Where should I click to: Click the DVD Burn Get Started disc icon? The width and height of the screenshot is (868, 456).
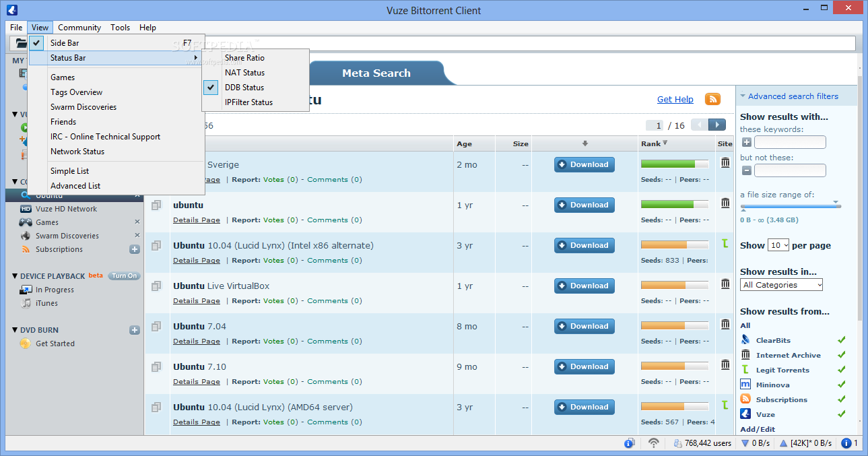(x=26, y=344)
